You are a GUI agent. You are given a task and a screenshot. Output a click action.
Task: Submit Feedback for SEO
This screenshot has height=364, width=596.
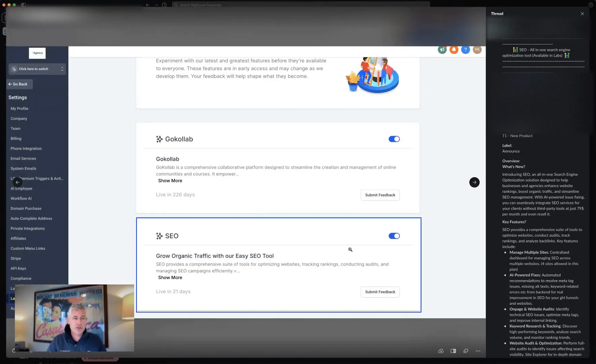click(380, 292)
